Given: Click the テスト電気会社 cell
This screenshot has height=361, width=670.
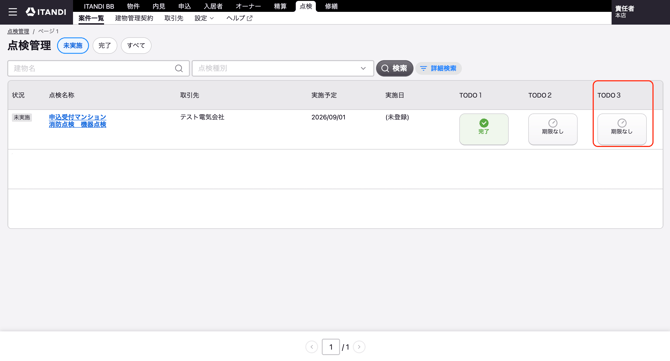Looking at the screenshot, I should [x=202, y=117].
